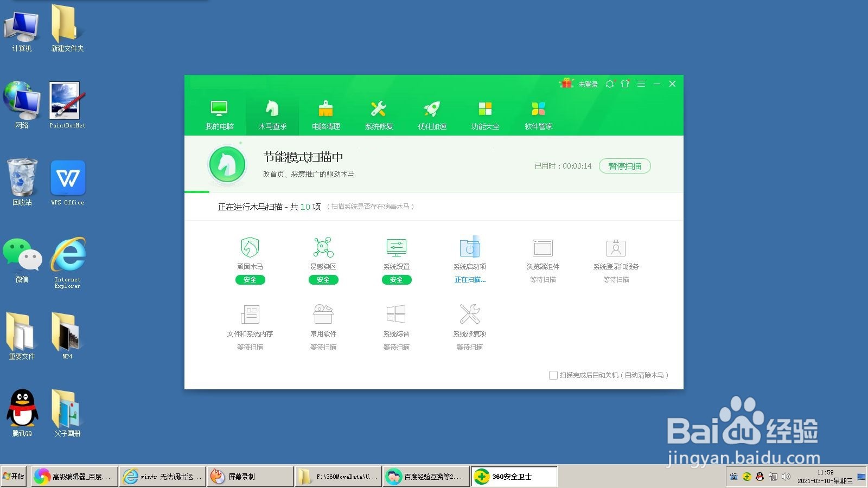Go to the 优化加速 tab
Viewport: 868px width, 488px height.
click(x=432, y=115)
